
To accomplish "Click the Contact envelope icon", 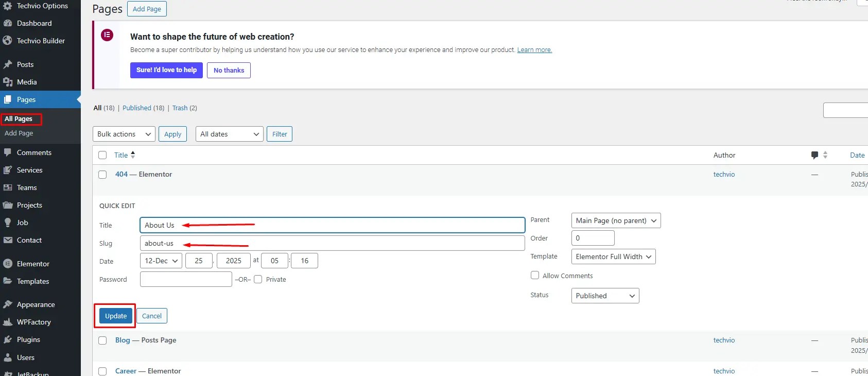I will (x=8, y=240).
